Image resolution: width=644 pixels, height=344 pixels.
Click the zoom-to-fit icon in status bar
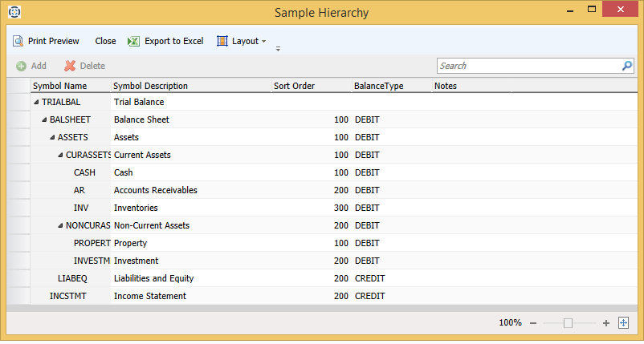623,322
